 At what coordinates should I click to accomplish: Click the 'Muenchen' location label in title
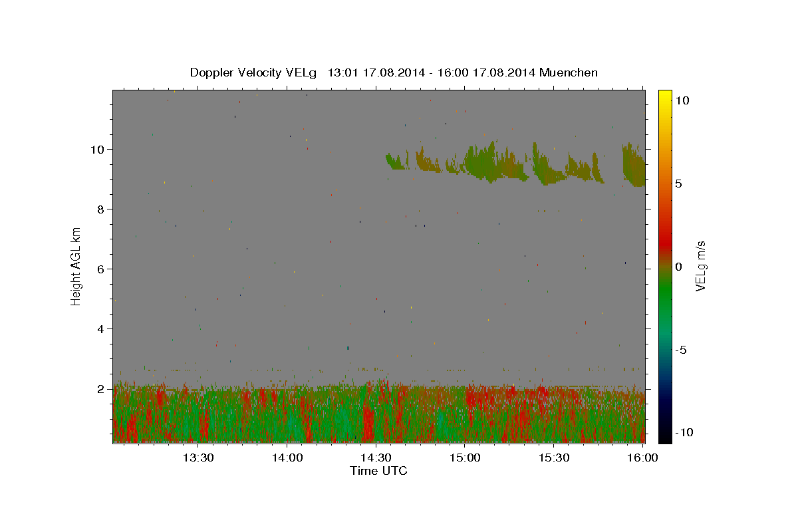coord(569,72)
